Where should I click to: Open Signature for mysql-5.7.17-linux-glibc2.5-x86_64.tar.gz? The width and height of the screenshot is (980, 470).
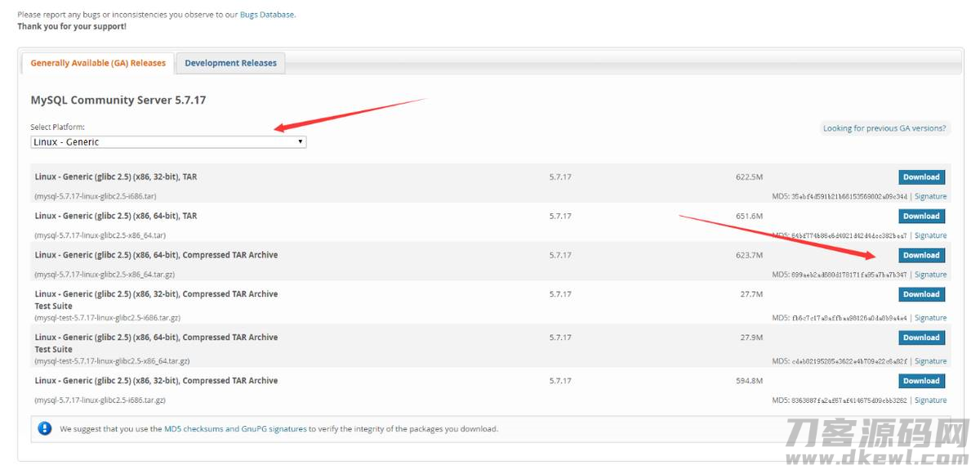[x=930, y=275]
